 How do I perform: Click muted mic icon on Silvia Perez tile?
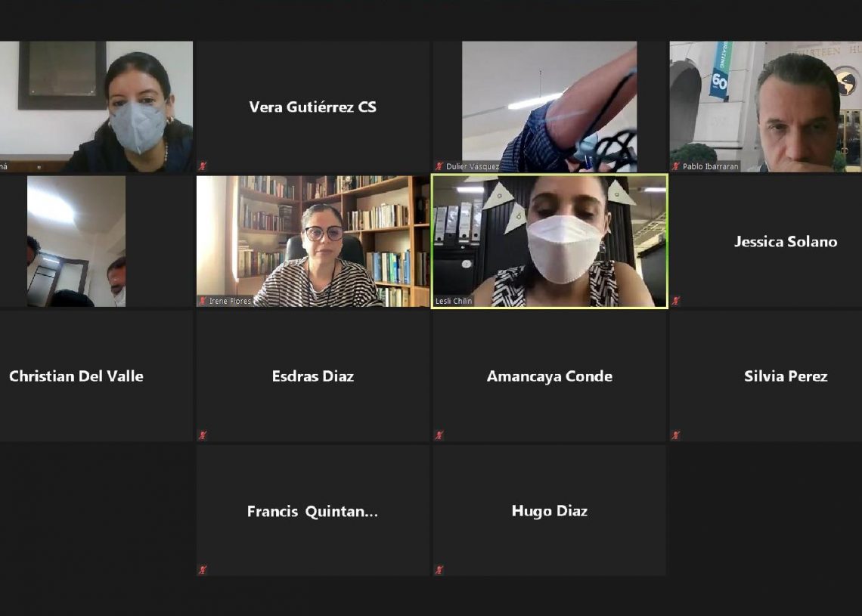pos(676,435)
